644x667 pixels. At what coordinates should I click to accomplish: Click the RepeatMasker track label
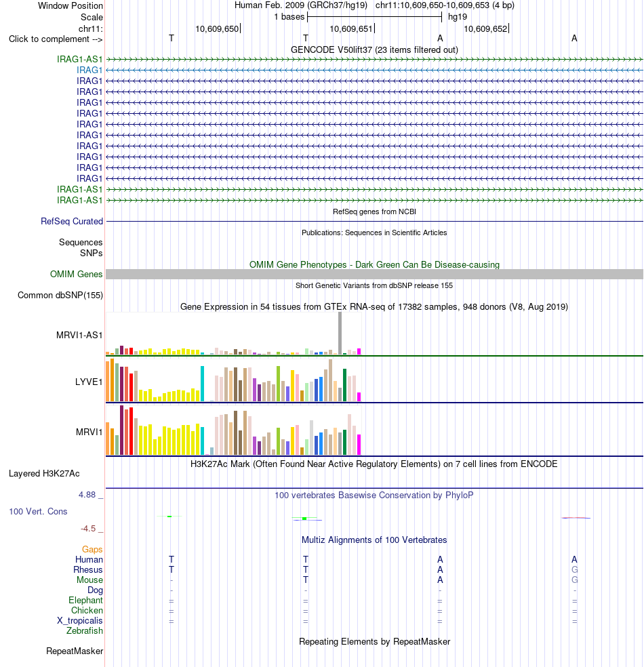click(75, 651)
